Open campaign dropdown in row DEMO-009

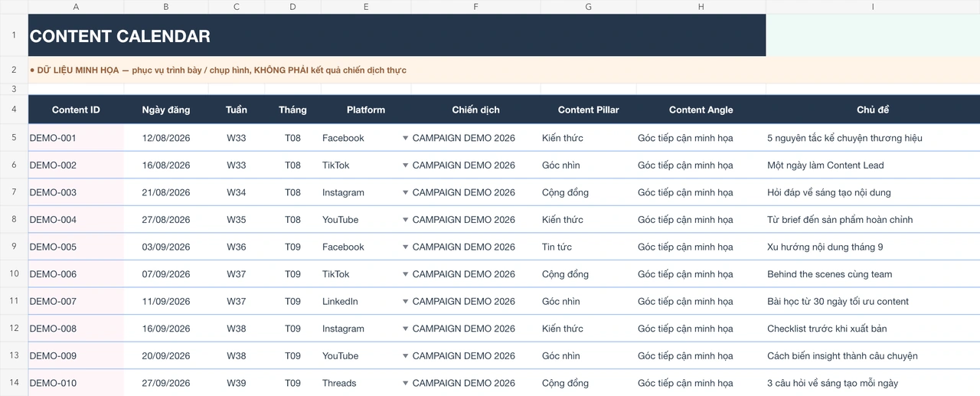click(406, 356)
